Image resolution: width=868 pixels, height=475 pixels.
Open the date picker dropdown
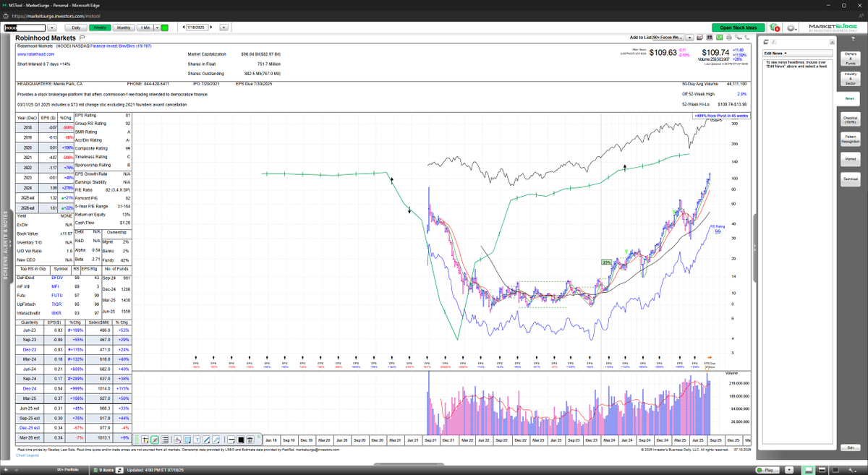tap(224, 27)
